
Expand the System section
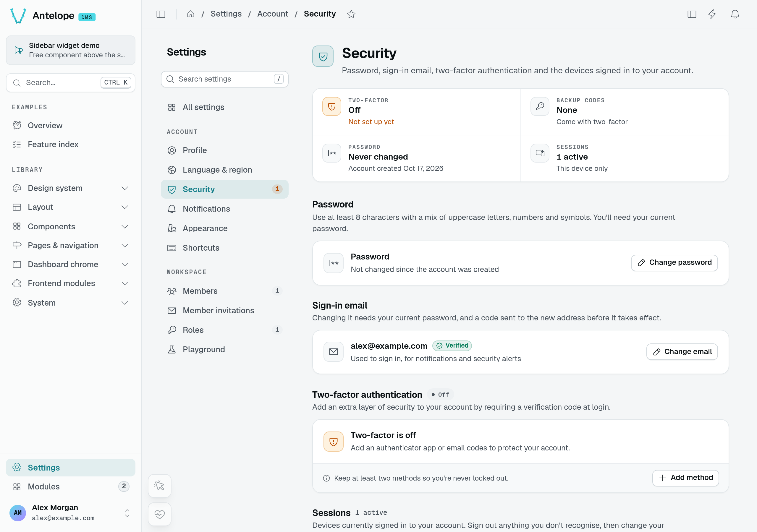point(71,303)
